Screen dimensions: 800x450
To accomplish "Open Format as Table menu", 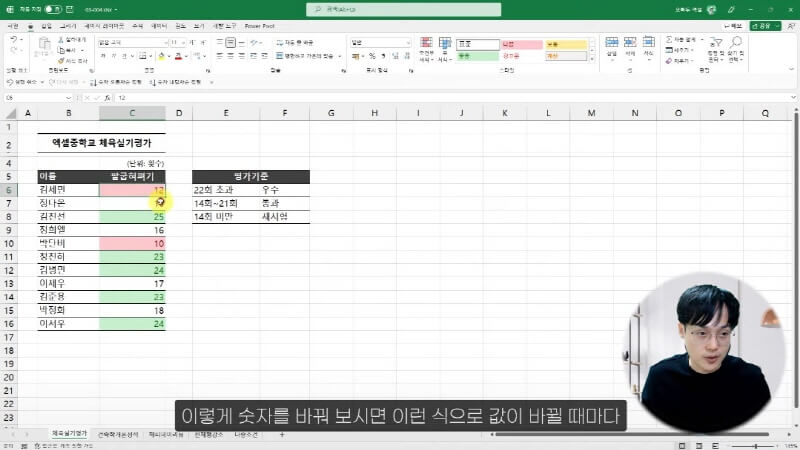I will (445, 49).
